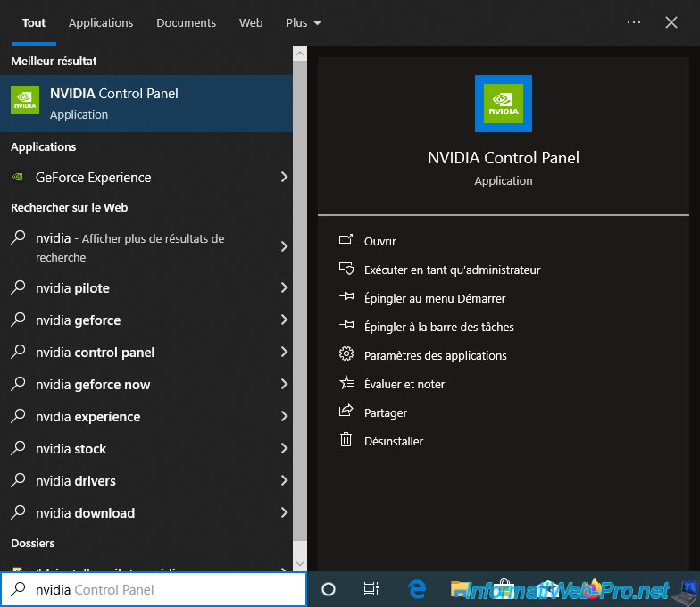Click the gear icon for Paramètres des applications

[346, 353]
